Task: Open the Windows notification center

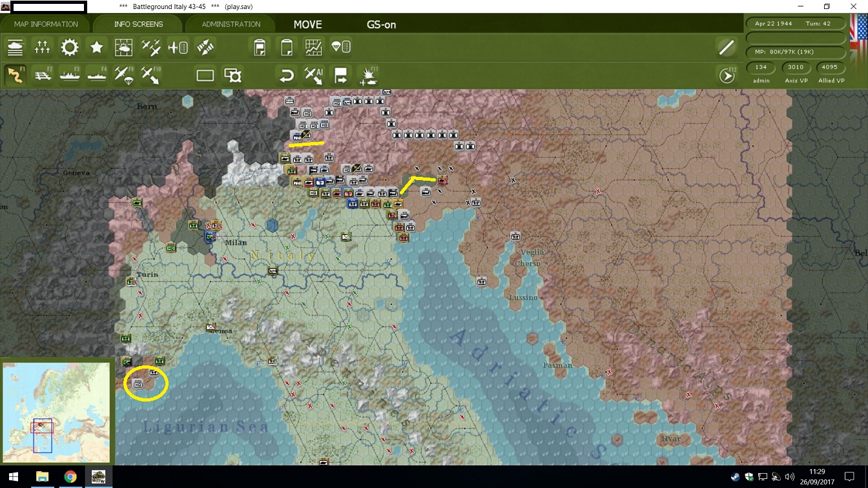Action: tap(850, 477)
